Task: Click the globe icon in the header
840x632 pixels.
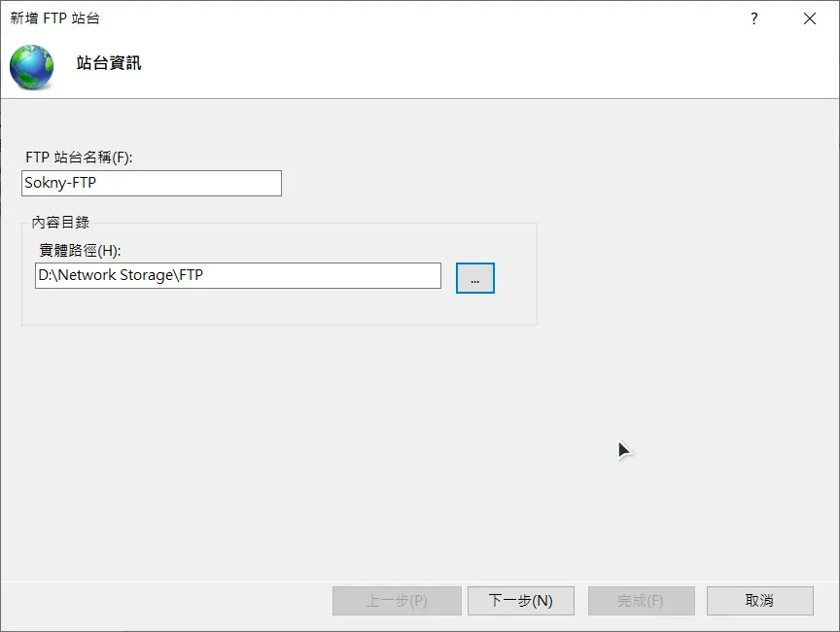Action: pos(32,67)
